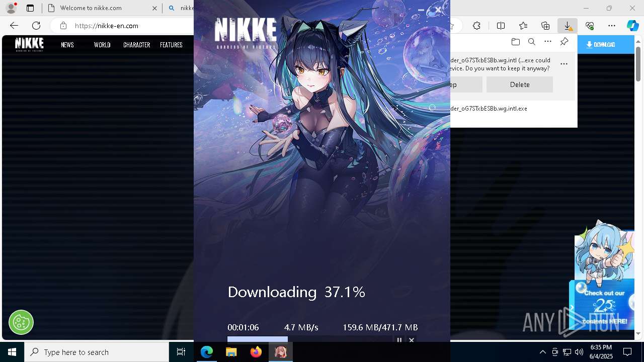The width and height of the screenshot is (644, 362).
Task: Click taskbar search box
Action: (97, 352)
